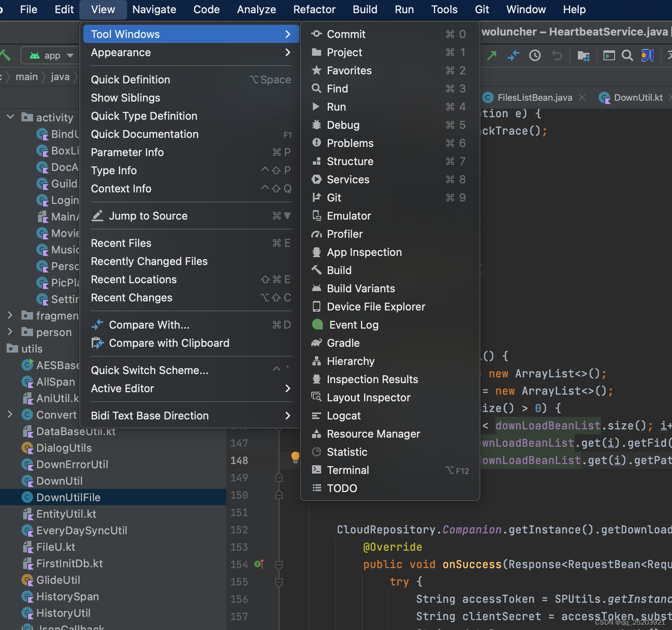The image size is (672, 630).
Task: Click the App Inspection icon
Action: 317,252
